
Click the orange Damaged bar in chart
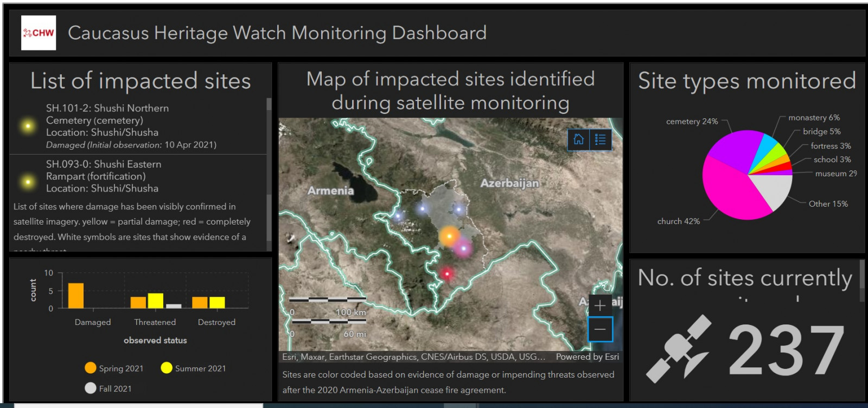coord(76,296)
